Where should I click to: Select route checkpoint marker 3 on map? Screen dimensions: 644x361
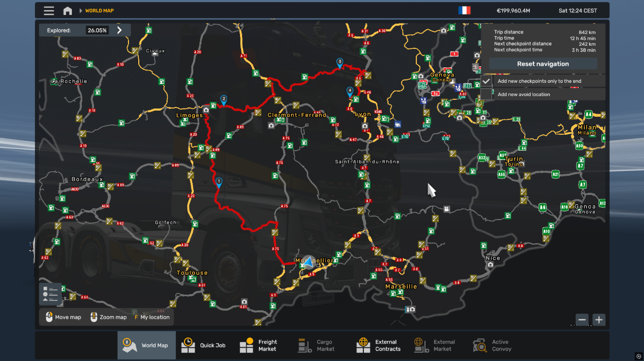click(340, 62)
